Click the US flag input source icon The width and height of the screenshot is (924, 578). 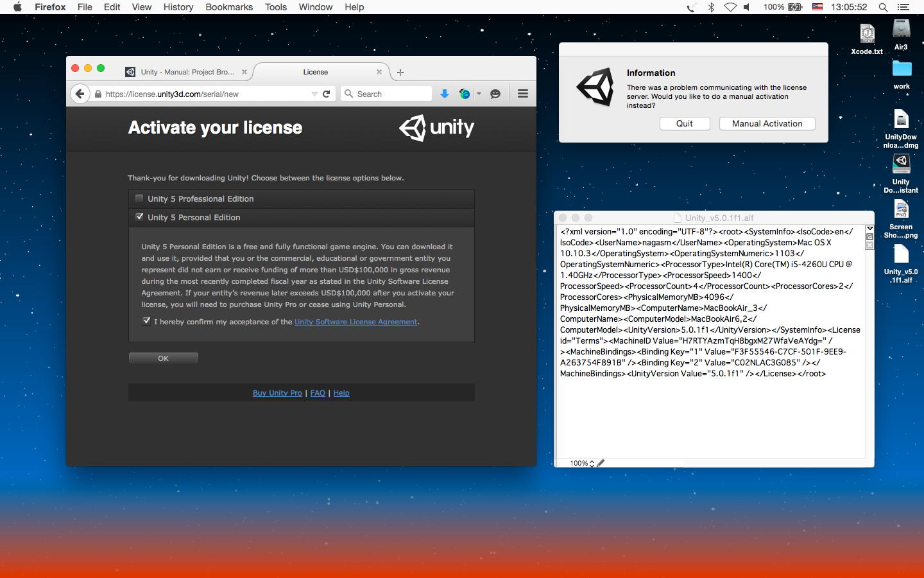(x=817, y=7)
